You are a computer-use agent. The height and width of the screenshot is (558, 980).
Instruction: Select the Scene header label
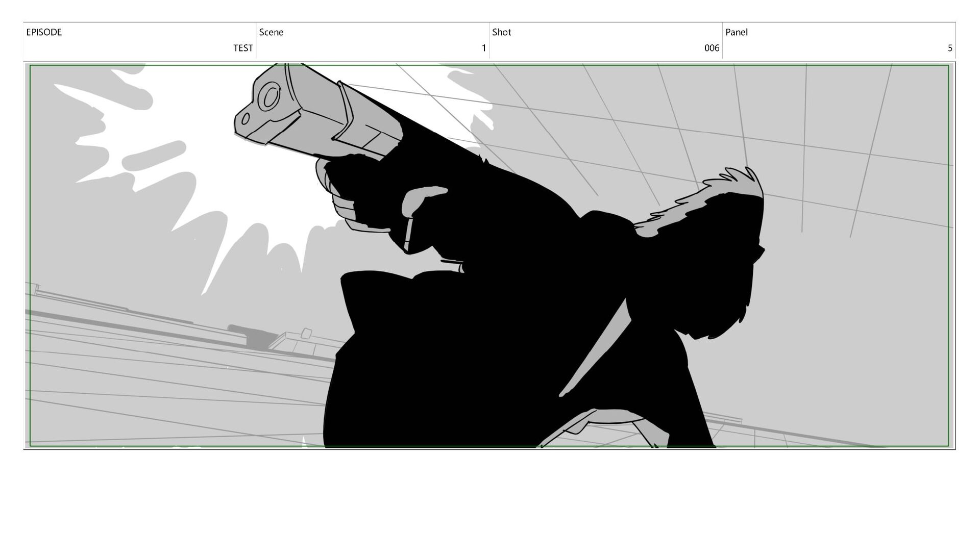pos(271,32)
